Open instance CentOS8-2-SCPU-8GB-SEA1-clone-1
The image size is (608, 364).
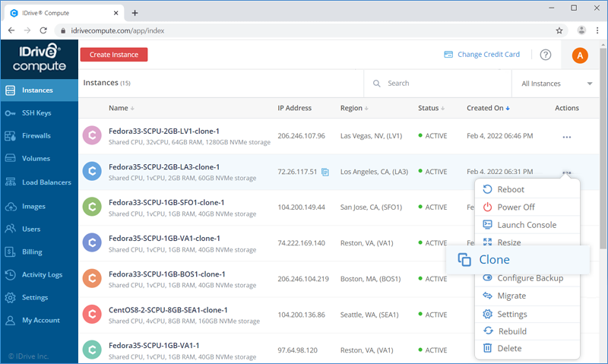click(168, 310)
